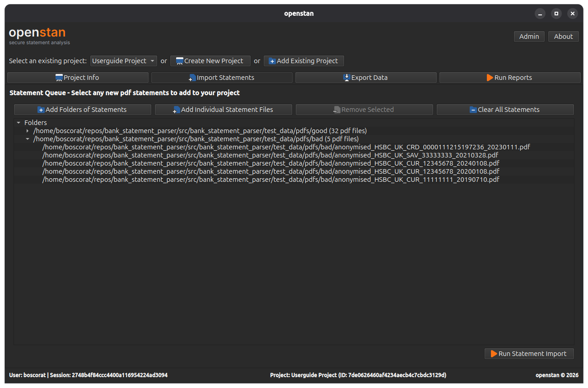Click the openstan window title bar text

(299, 14)
